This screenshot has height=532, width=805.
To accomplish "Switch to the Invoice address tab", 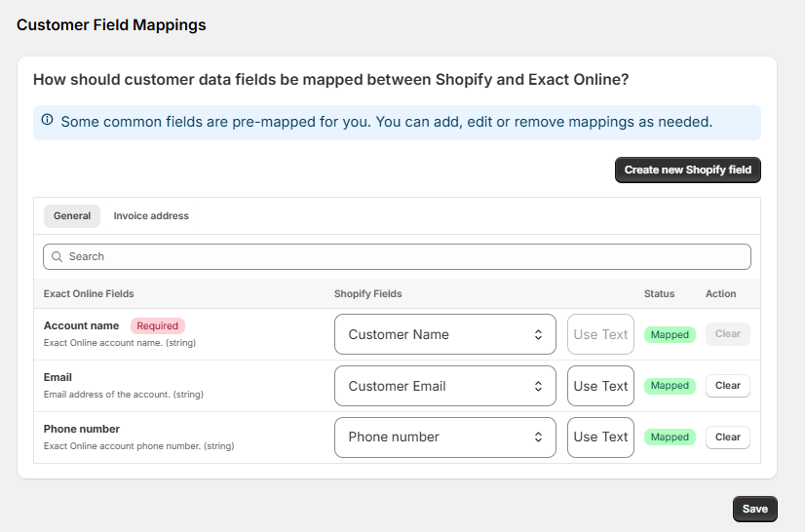I will tap(151, 216).
